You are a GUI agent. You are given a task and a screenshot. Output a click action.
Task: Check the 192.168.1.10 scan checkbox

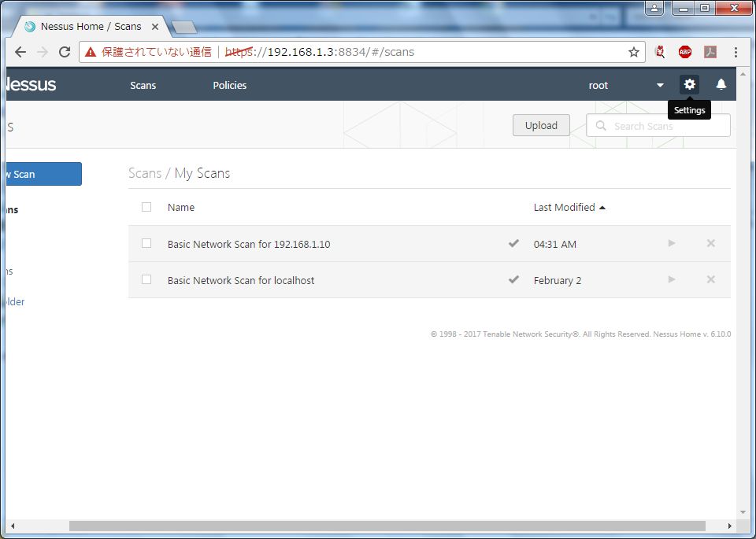pos(146,243)
